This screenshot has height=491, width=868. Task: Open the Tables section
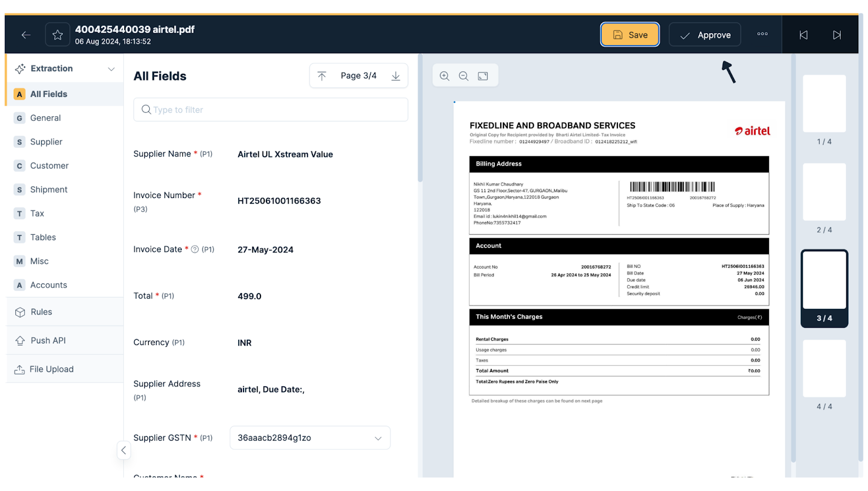[65, 237]
